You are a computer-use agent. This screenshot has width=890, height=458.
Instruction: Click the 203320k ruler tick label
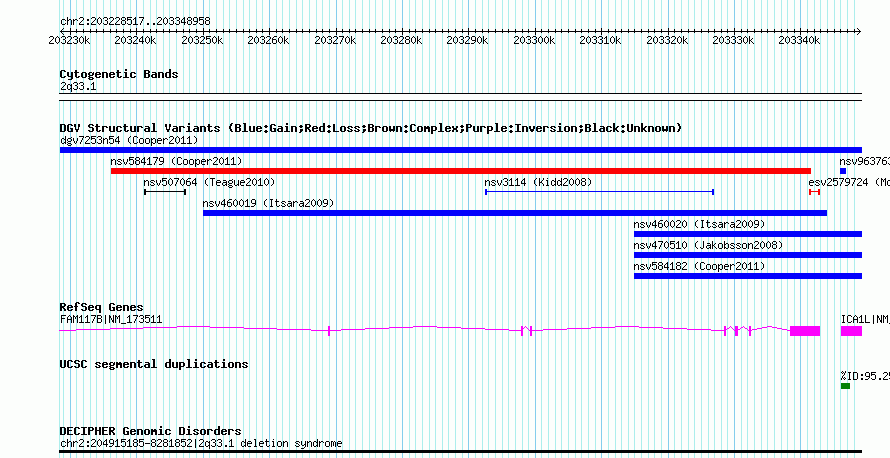pos(667,40)
